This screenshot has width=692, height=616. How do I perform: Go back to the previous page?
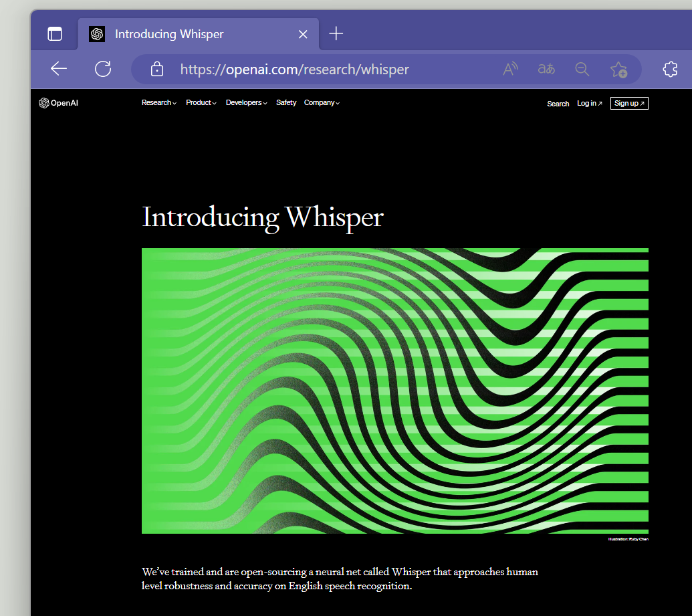59,69
